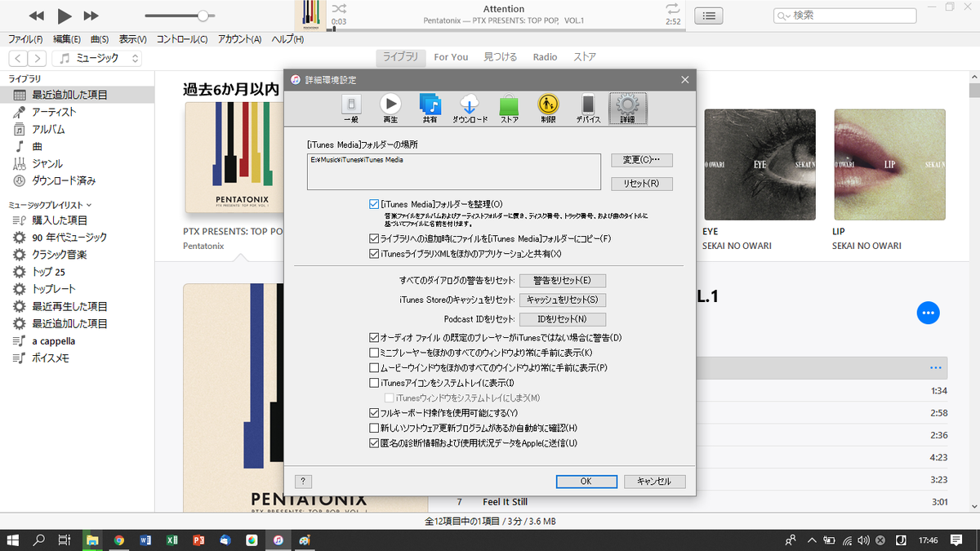Switch to the For You tab
This screenshot has height=551, width=980.
tap(451, 57)
